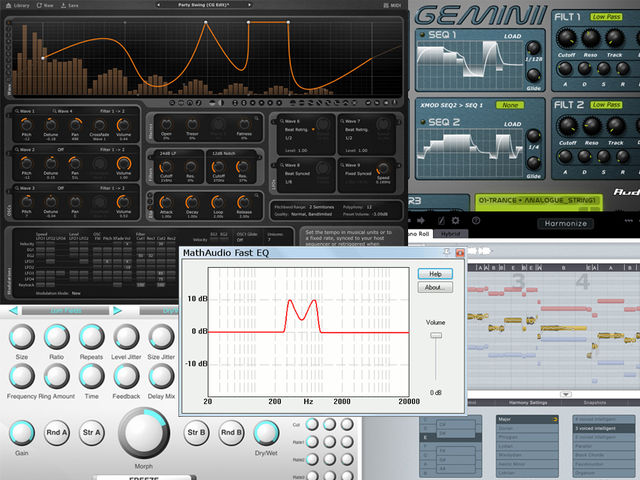
Task: Open the Snapshots tab
Action: click(595, 403)
